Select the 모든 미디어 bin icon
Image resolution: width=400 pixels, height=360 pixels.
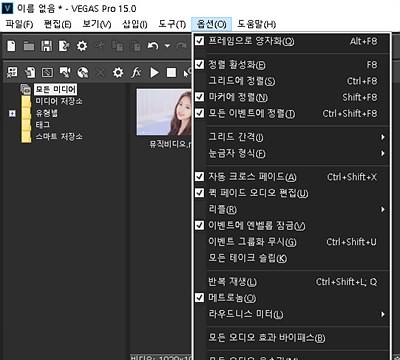26,89
